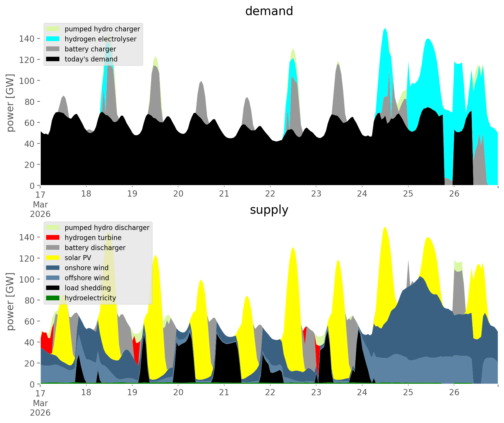Click date tick 24 on supply chart axis
Viewport: 504px width, 423px height.
pos(362,393)
